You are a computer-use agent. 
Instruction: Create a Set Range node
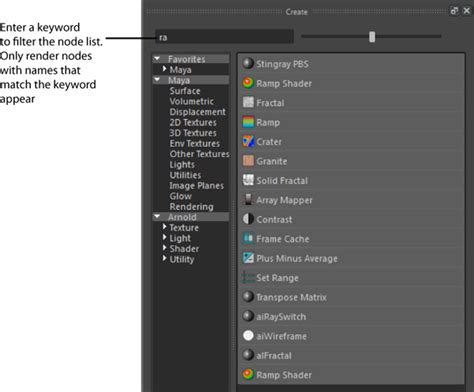(x=351, y=277)
